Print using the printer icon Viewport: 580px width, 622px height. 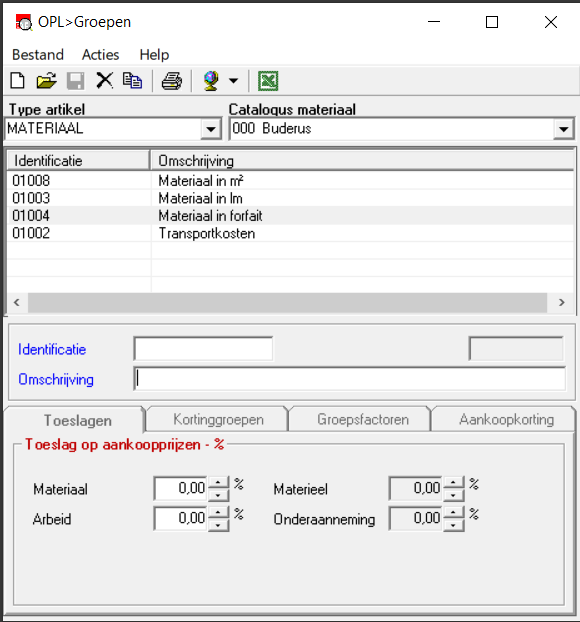pyautogui.click(x=172, y=81)
